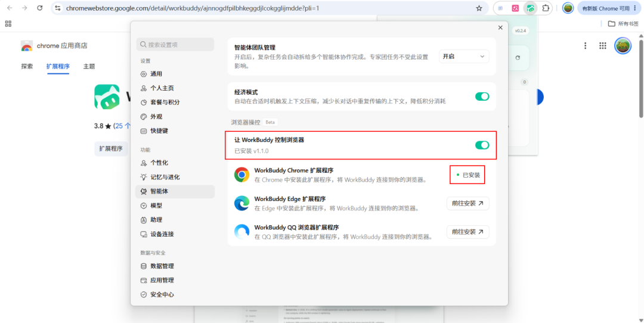
Task: Open 安全中心 settings
Action: tap(175, 294)
